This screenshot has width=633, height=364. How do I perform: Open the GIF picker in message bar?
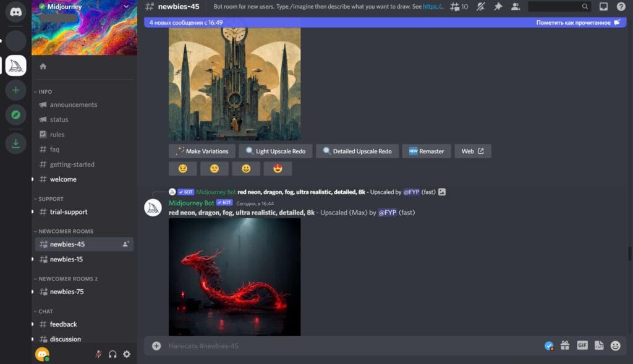[x=582, y=345]
